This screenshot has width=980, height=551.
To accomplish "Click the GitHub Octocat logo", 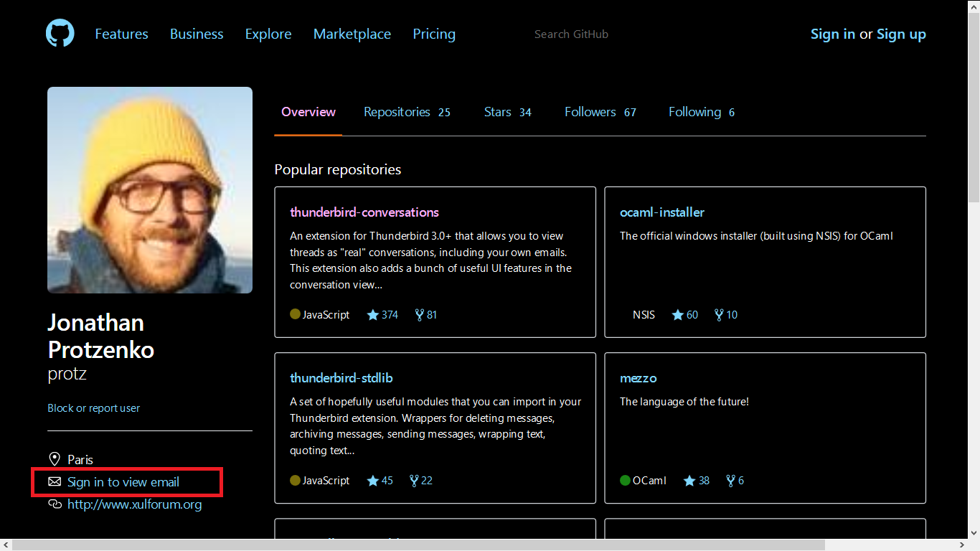I will [60, 34].
